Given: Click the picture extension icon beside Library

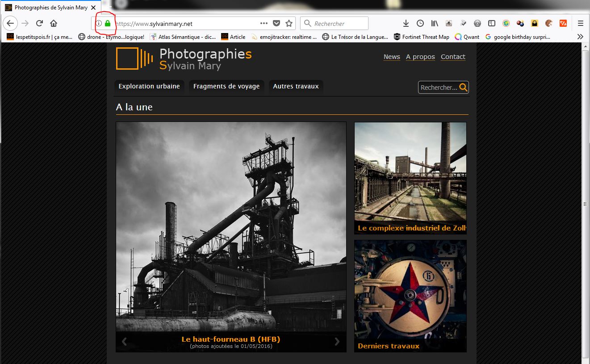Looking at the screenshot, I should point(449,23).
